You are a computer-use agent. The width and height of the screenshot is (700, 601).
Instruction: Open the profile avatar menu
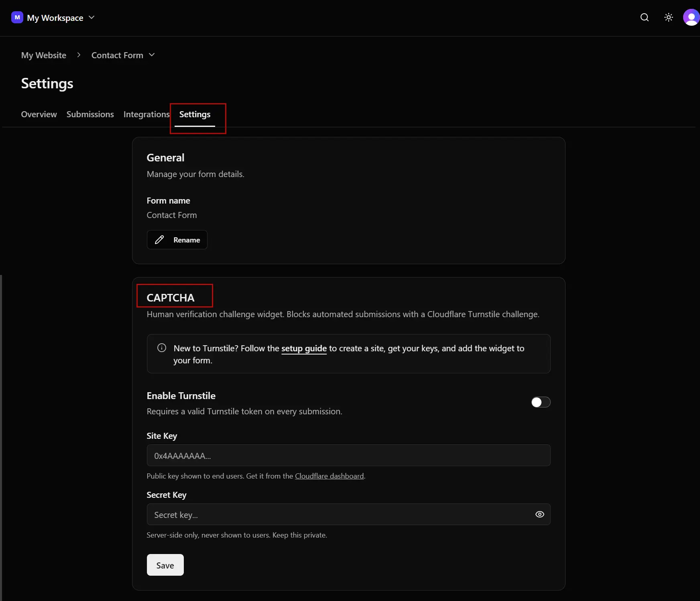691,17
